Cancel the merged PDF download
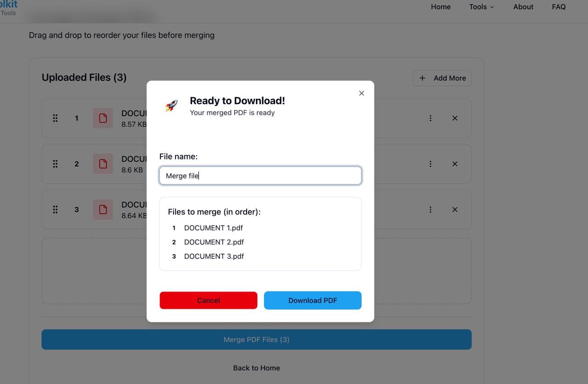 pyautogui.click(x=209, y=301)
